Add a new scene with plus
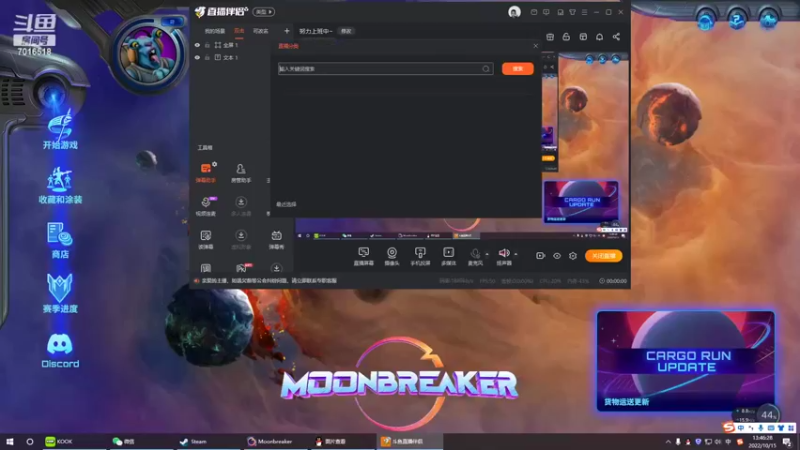 [287, 31]
